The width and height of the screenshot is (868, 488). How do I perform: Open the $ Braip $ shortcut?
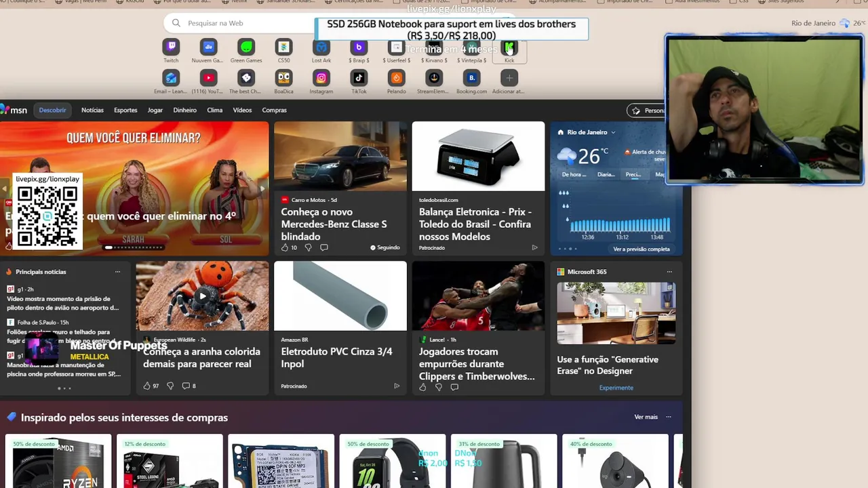359,47
